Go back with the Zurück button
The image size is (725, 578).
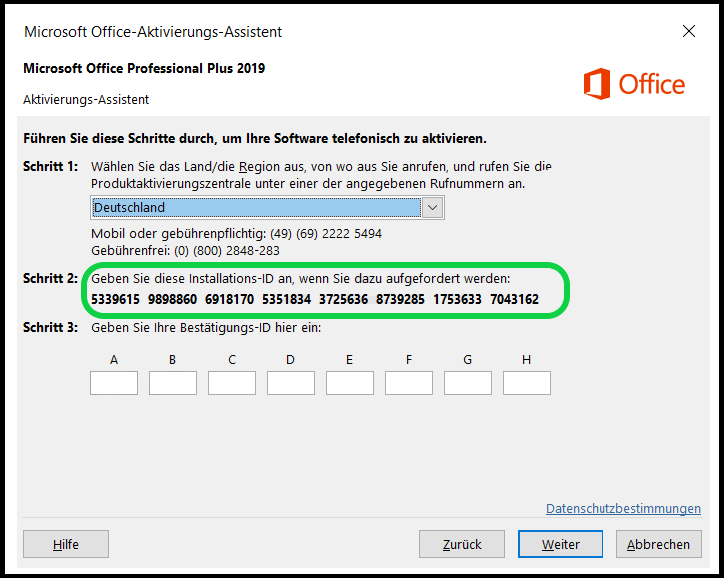[x=462, y=544]
